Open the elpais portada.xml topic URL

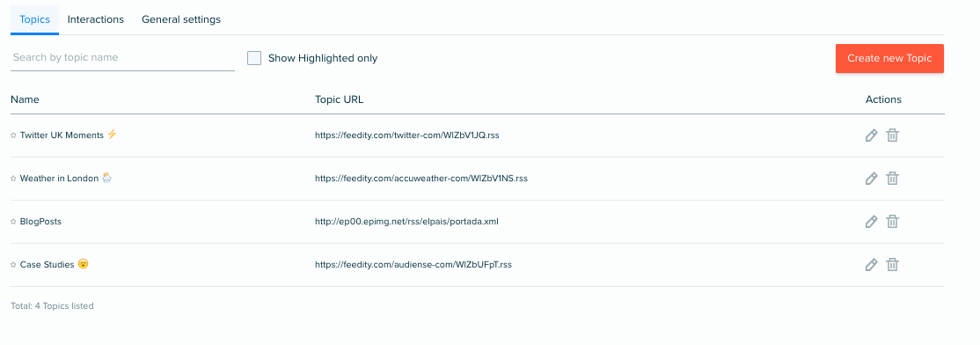tap(407, 221)
